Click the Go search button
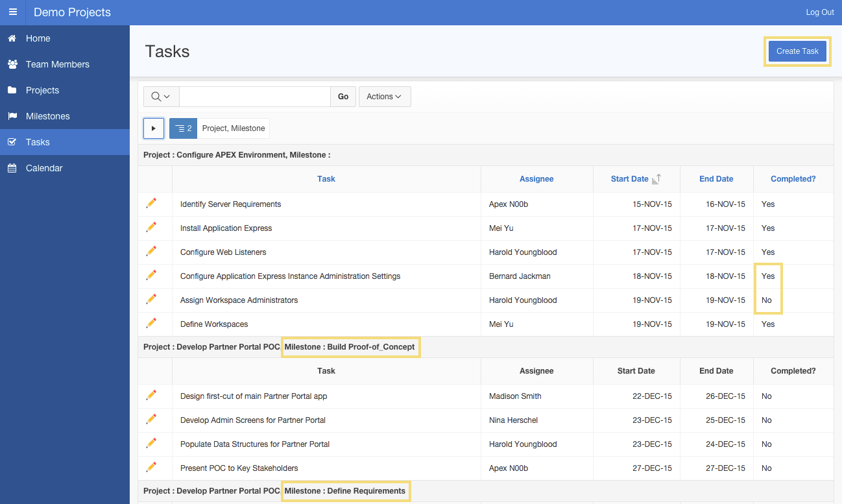 point(343,97)
